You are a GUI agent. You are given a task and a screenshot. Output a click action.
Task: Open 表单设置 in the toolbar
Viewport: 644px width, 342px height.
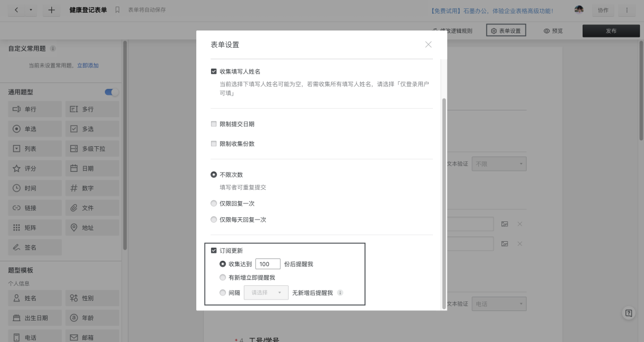506,30
